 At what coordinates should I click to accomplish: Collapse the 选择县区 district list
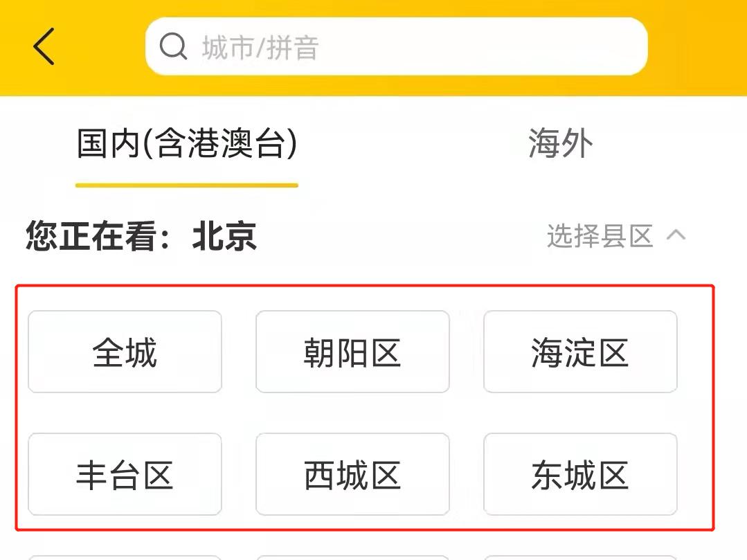[x=616, y=235]
